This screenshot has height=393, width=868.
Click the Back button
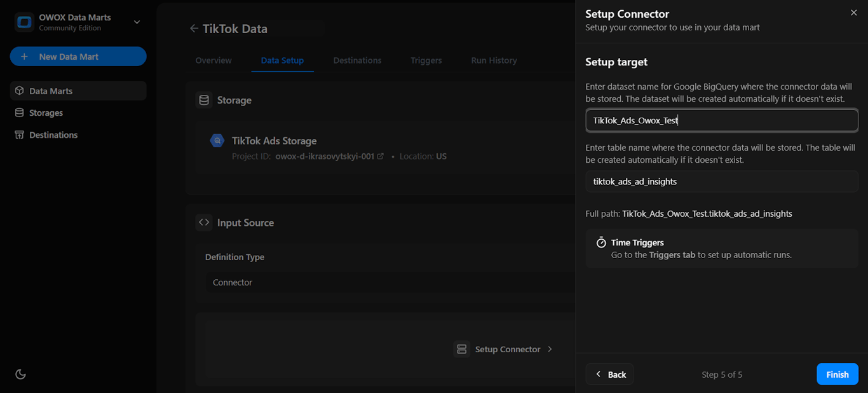click(x=609, y=375)
